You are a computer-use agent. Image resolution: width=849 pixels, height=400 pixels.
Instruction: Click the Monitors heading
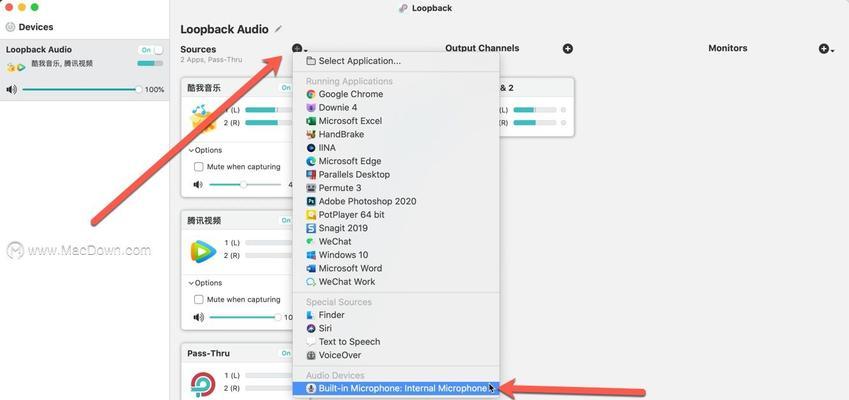click(728, 48)
